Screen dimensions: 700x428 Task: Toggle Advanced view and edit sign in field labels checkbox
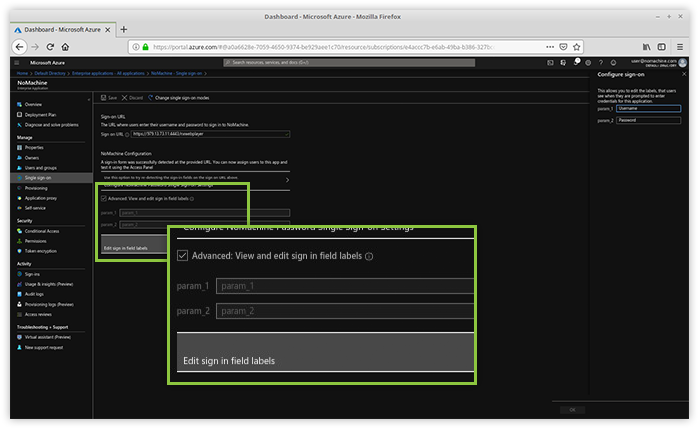[x=104, y=199]
